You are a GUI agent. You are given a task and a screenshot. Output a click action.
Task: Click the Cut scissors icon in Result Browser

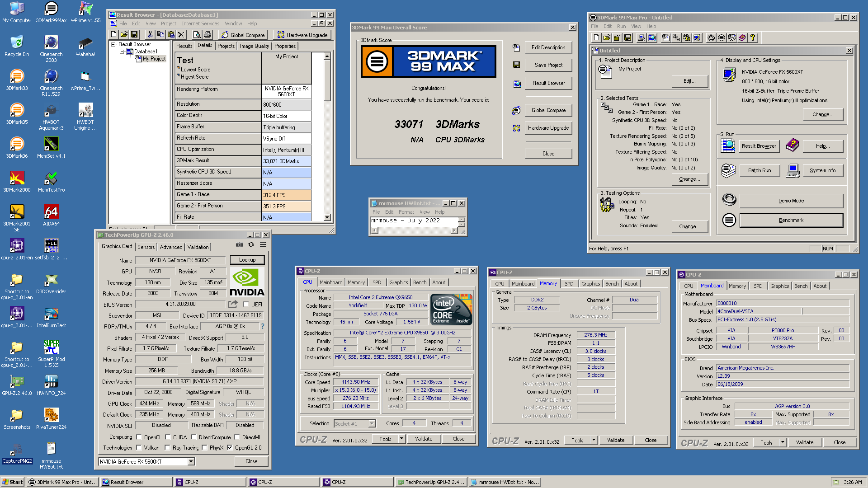[x=150, y=35]
